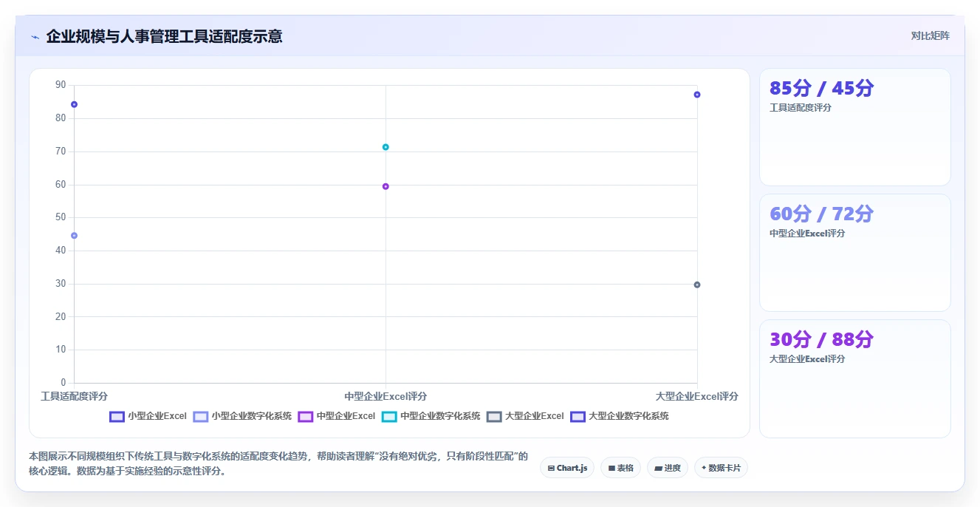Click the y-axis value 90

click(x=61, y=85)
